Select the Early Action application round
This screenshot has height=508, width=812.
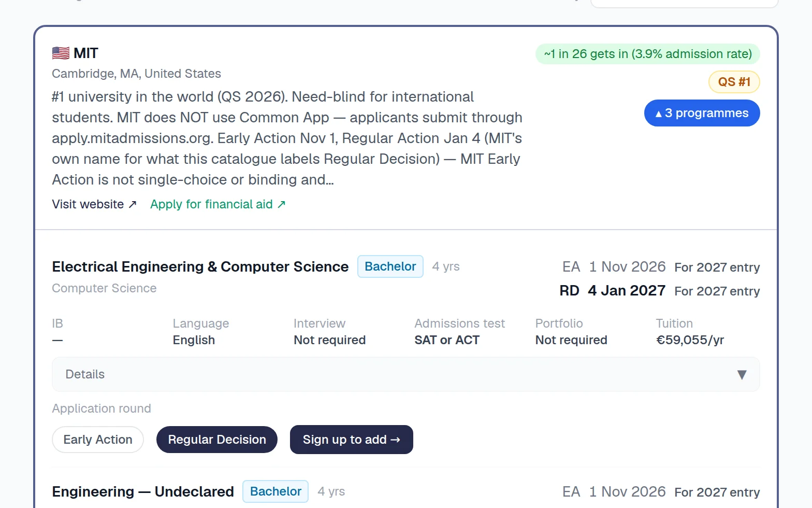(98, 440)
